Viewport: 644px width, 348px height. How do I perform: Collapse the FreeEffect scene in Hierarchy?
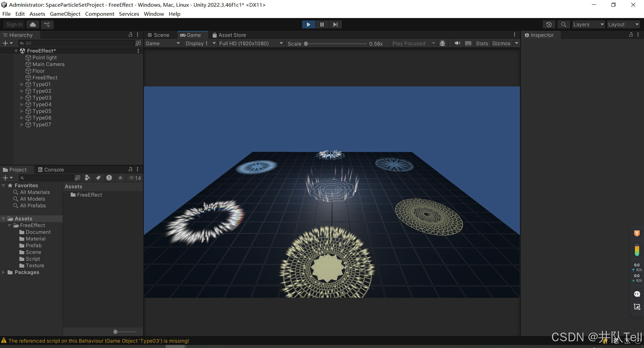click(x=16, y=51)
